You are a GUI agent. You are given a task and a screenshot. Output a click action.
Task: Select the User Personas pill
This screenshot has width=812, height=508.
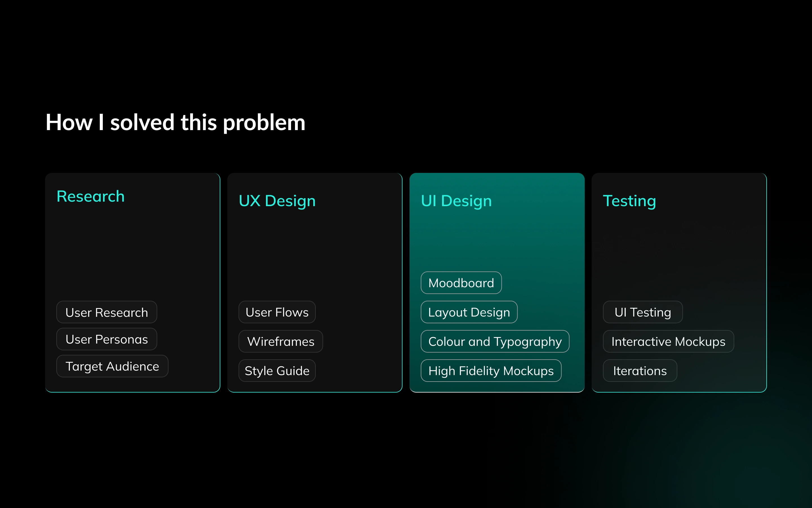pos(107,339)
